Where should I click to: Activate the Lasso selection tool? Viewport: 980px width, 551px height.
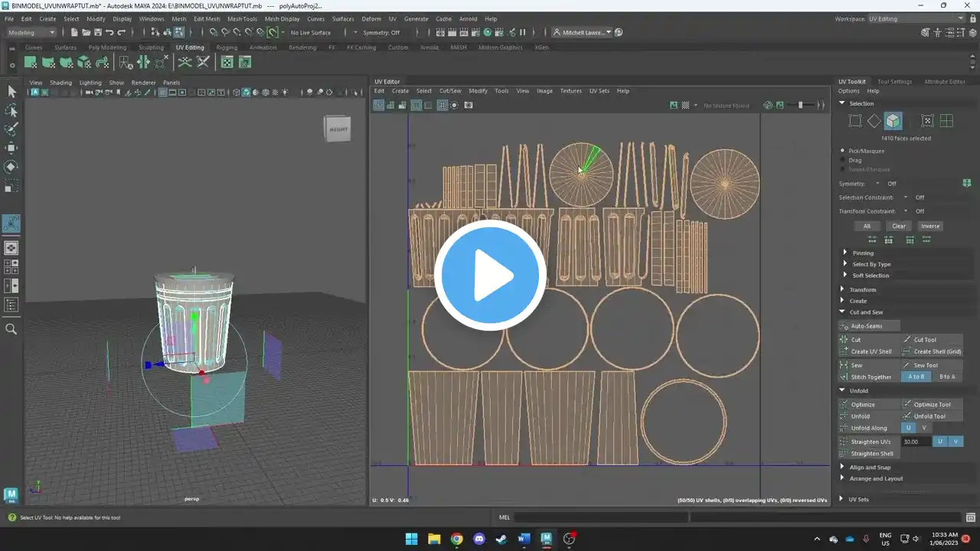coord(11,110)
